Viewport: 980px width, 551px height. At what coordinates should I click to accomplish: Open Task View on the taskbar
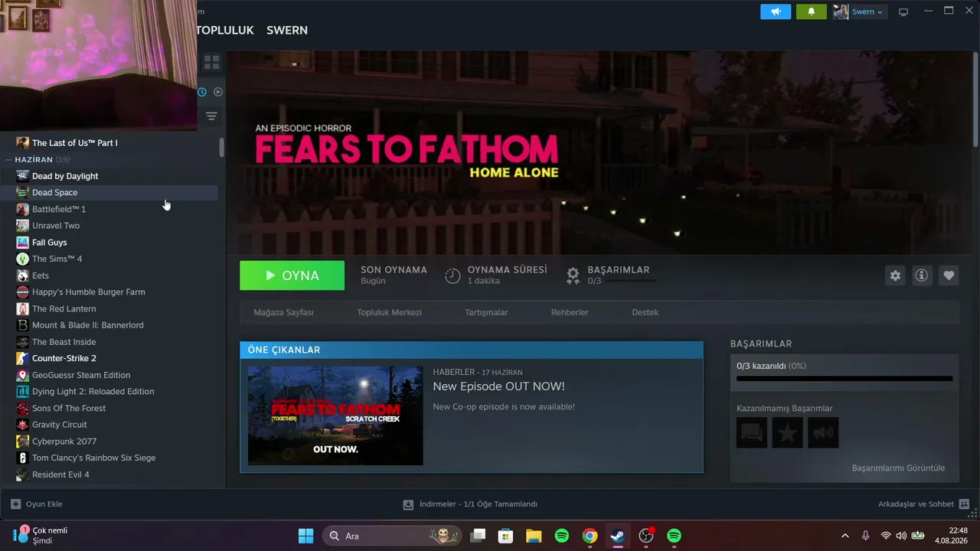click(478, 536)
